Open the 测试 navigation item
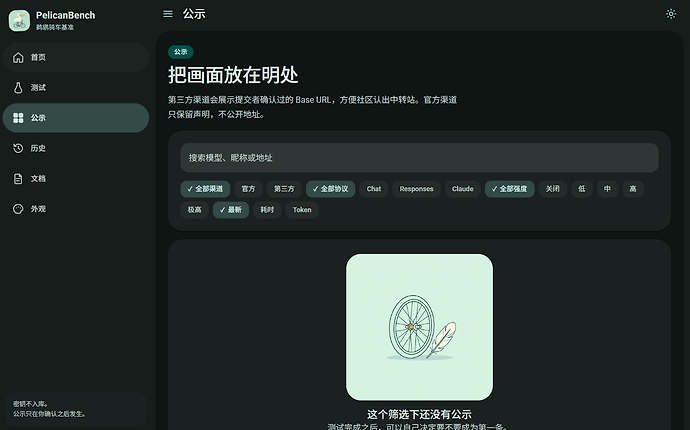The image size is (690, 430). tap(76, 88)
